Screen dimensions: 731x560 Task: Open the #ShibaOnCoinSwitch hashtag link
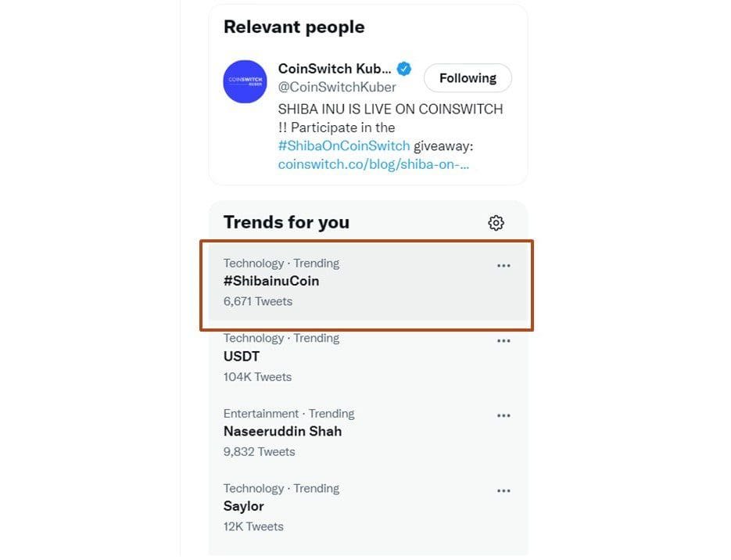(344, 145)
